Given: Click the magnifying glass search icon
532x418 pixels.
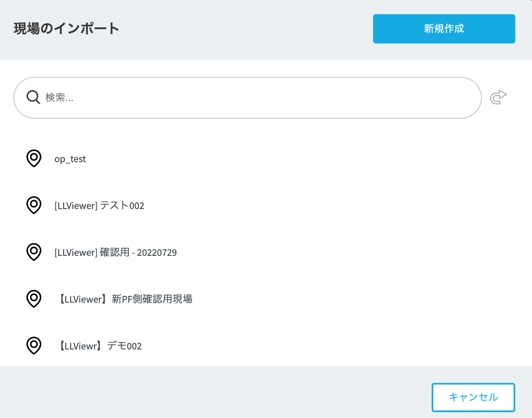Looking at the screenshot, I should pos(33,97).
